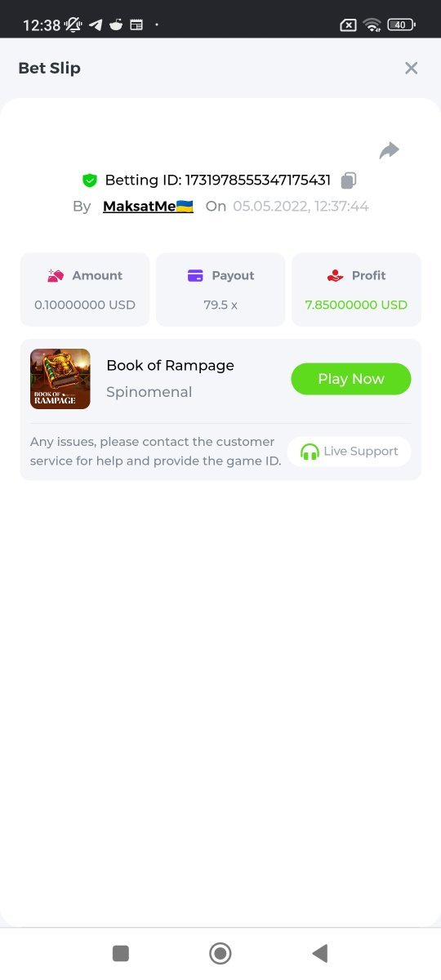Tap the Android back triangle button
This screenshot has width=441, height=980.
(320, 953)
